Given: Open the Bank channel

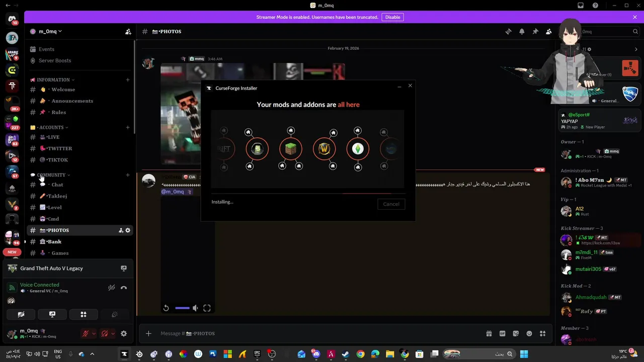Looking at the screenshot, I should pos(79,241).
